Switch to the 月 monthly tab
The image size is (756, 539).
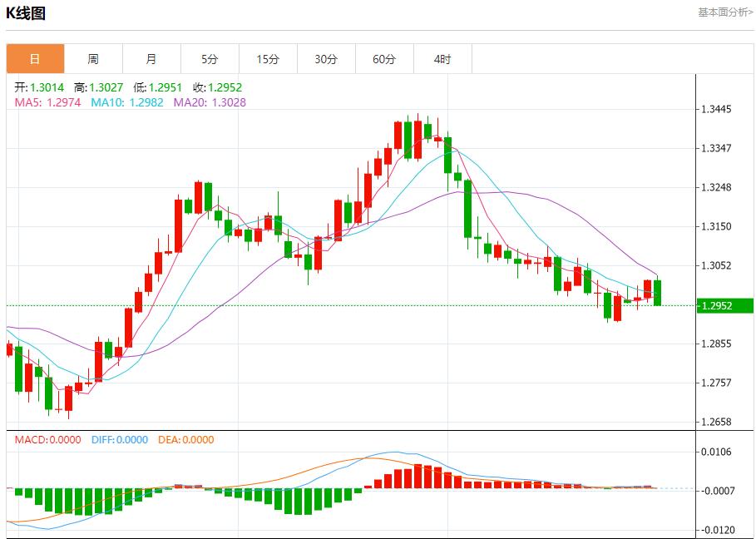151,59
